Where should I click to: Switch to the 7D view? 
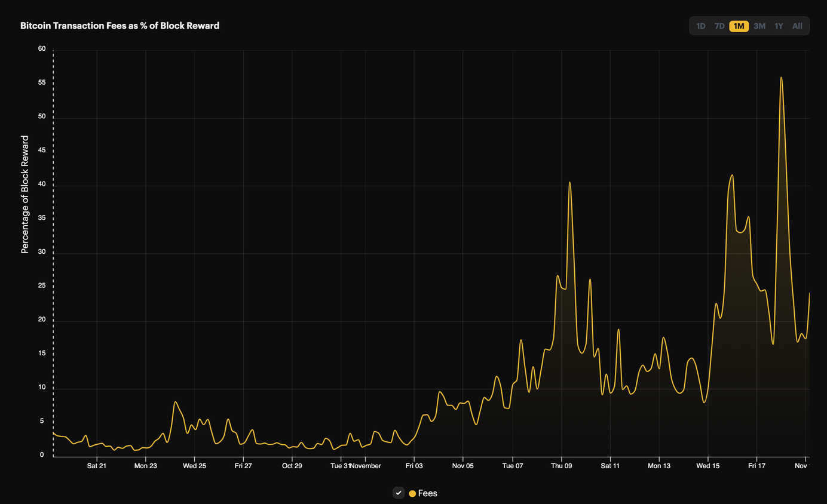point(719,26)
